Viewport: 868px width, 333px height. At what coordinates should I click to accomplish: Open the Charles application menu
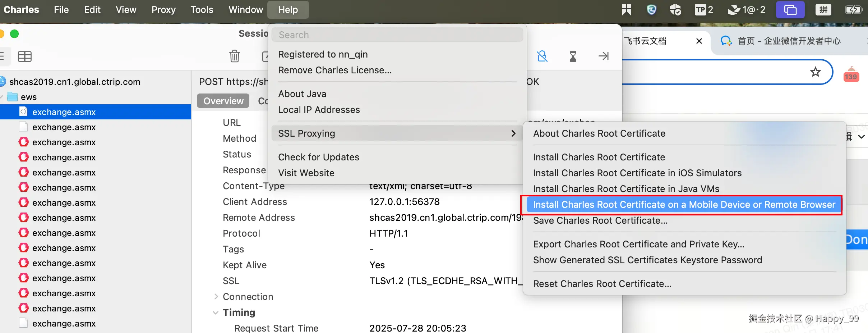click(x=21, y=10)
